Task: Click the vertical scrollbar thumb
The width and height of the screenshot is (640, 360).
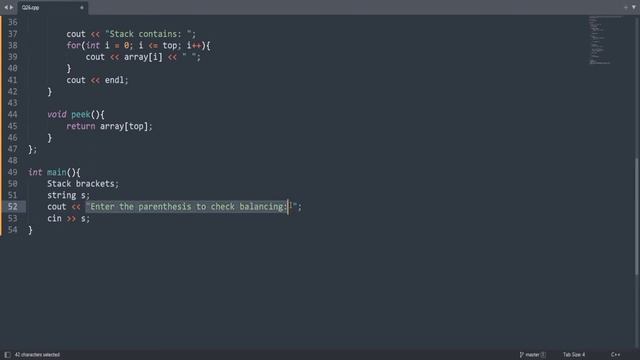Action: tap(636, 216)
